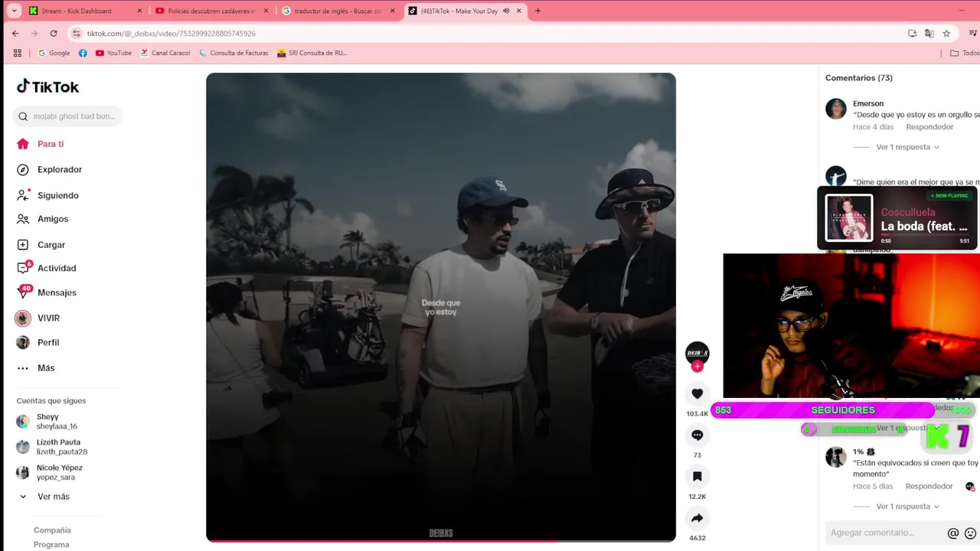This screenshot has height=551, width=980.
Task: Insert mention with @ icon
Action: [953, 533]
